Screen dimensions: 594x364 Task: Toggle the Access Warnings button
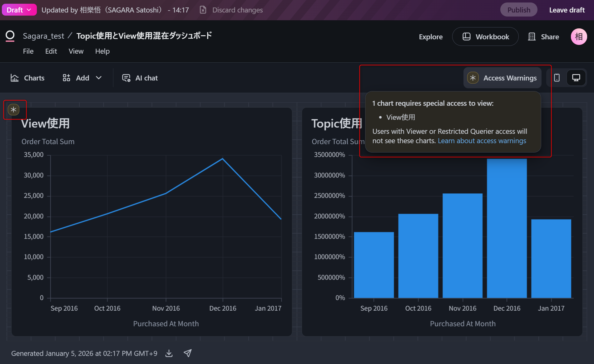coord(502,78)
